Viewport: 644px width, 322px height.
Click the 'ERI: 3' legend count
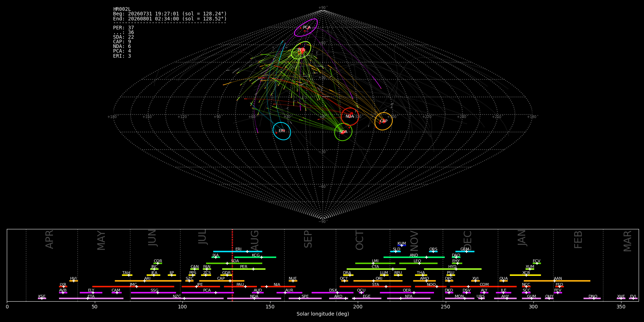(122, 56)
